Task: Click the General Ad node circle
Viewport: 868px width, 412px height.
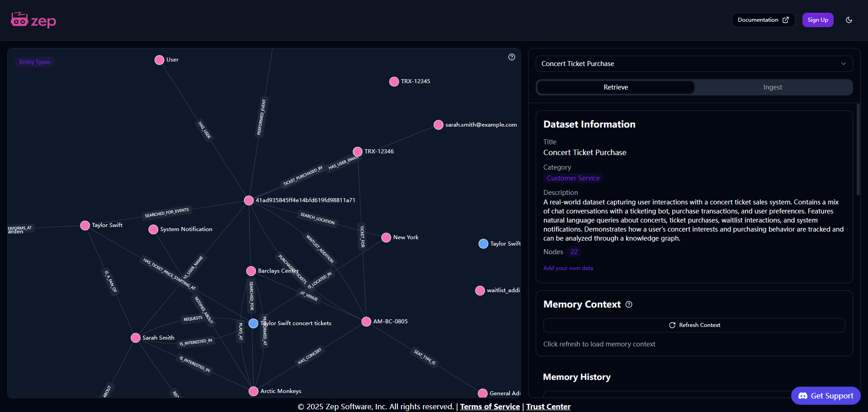Action: [x=483, y=393]
